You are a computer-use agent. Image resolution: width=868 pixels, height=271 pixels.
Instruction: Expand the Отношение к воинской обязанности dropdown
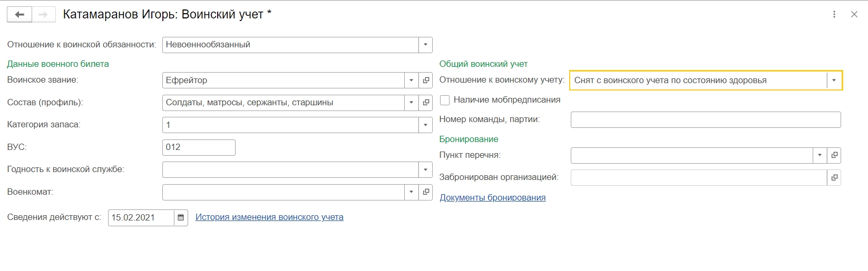tap(425, 45)
